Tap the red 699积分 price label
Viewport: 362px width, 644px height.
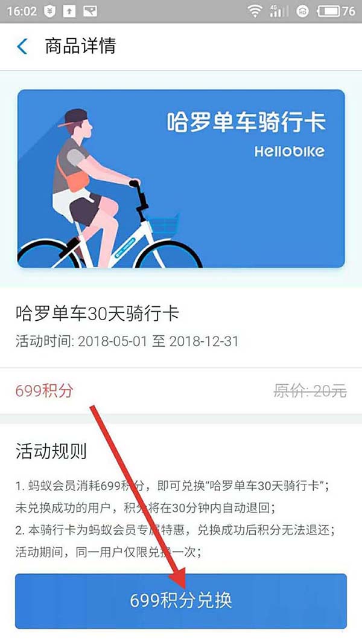point(44,390)
